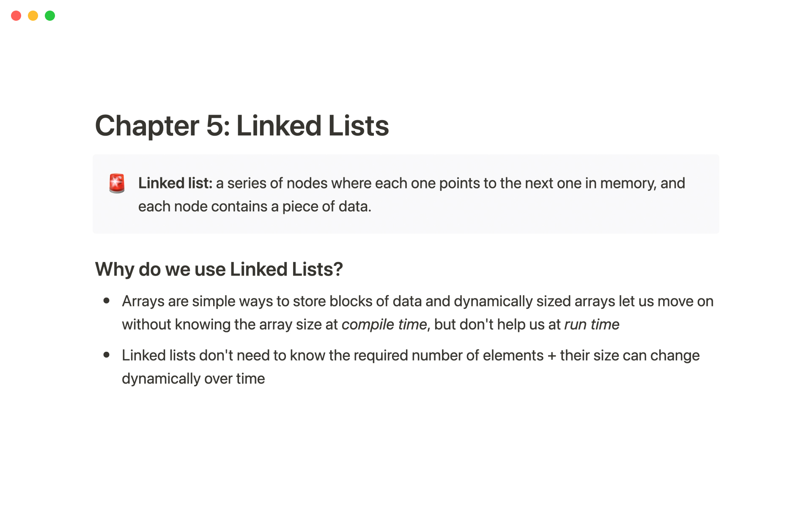Click the yellow minimize window button
Viewport: 812px width, 508px height.
click(33, 16)
